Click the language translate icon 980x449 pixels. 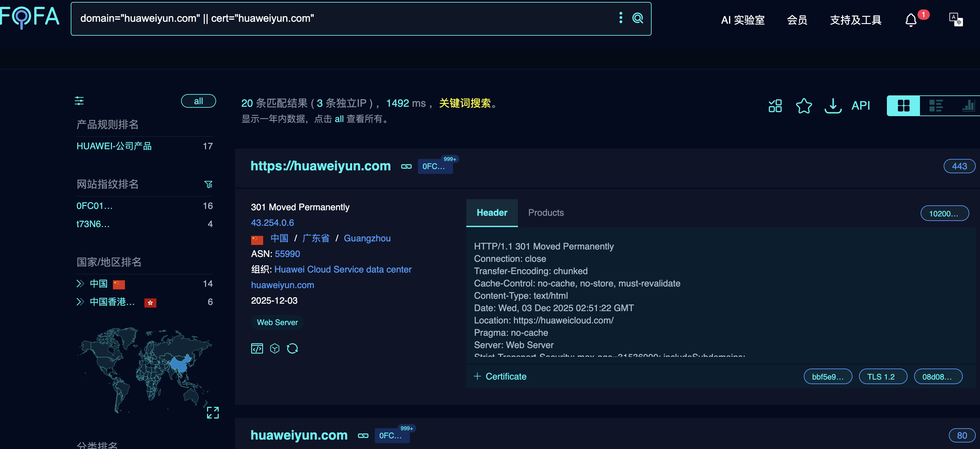955,20
